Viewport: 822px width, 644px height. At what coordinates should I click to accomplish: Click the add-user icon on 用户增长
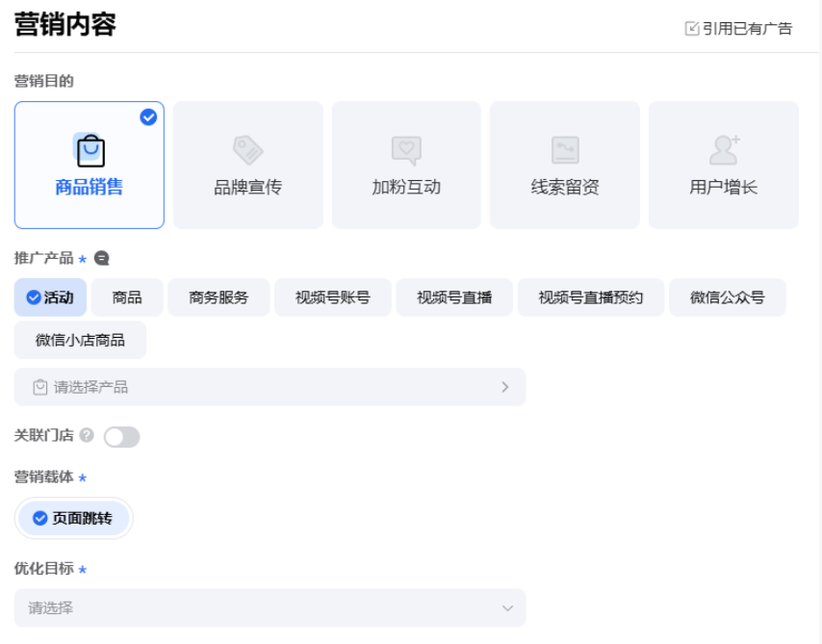tap(722, 149)
